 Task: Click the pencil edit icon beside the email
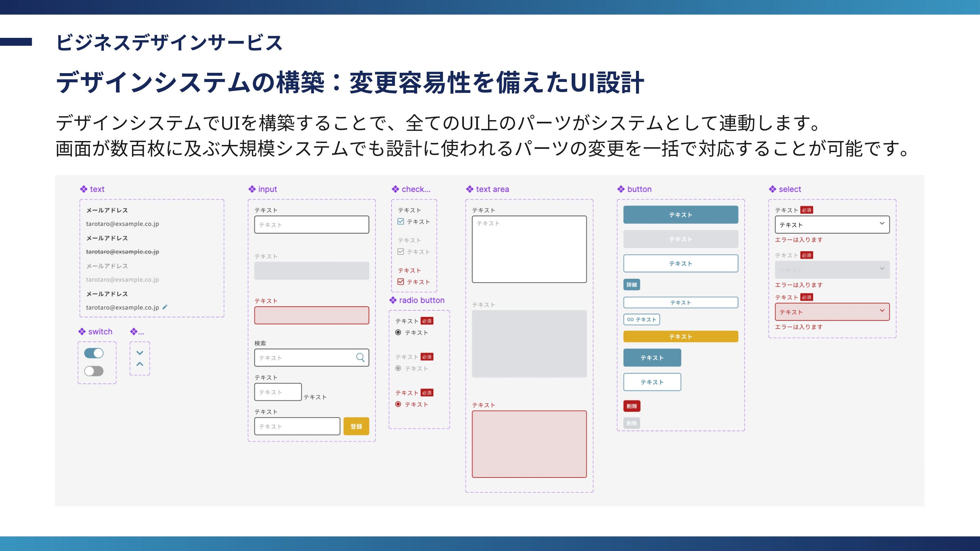(165, 307)
